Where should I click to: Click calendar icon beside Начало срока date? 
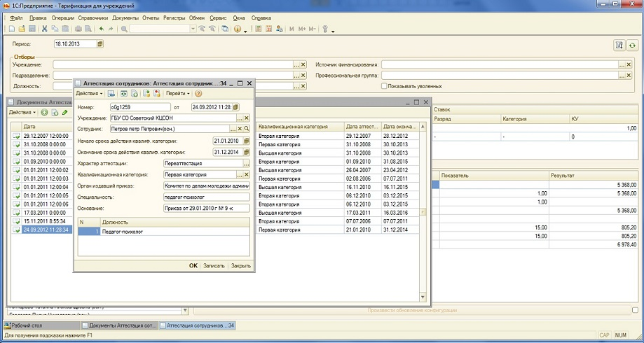[246, 141]
